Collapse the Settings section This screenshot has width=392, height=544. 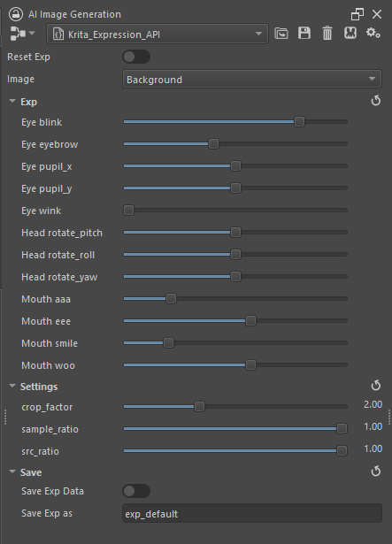pyautogui.click(x=12, y=386)
